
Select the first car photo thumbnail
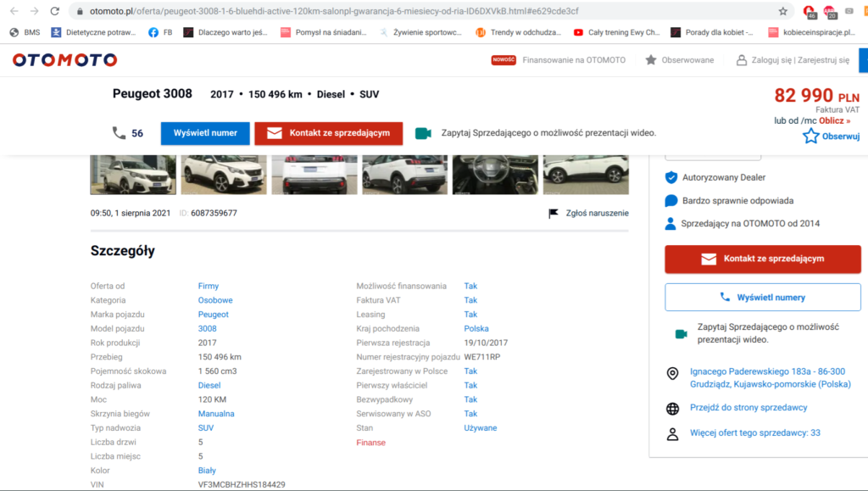(x=133, y=175)
